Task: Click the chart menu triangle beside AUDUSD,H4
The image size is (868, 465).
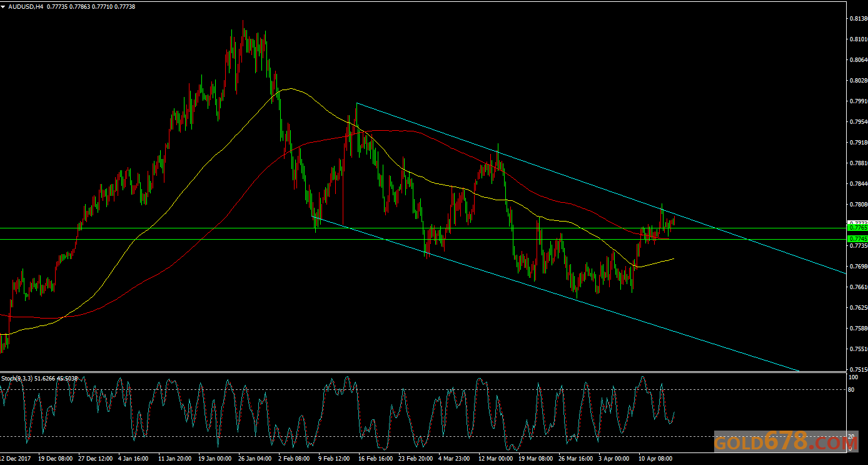Action: [4, 6]
